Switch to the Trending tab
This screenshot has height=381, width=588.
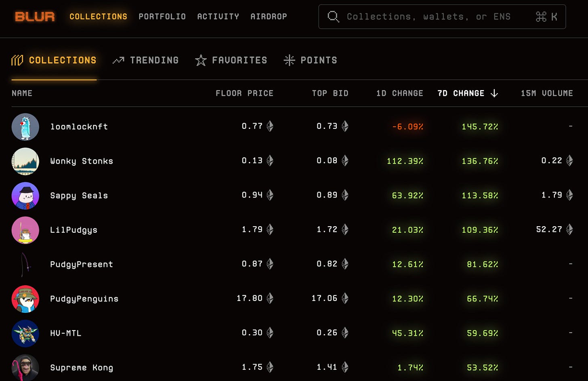coord(145,60)
